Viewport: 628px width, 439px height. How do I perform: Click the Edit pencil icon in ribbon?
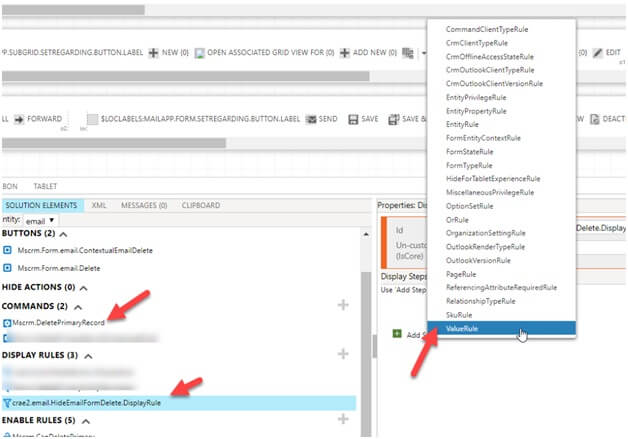coord(597,52)
